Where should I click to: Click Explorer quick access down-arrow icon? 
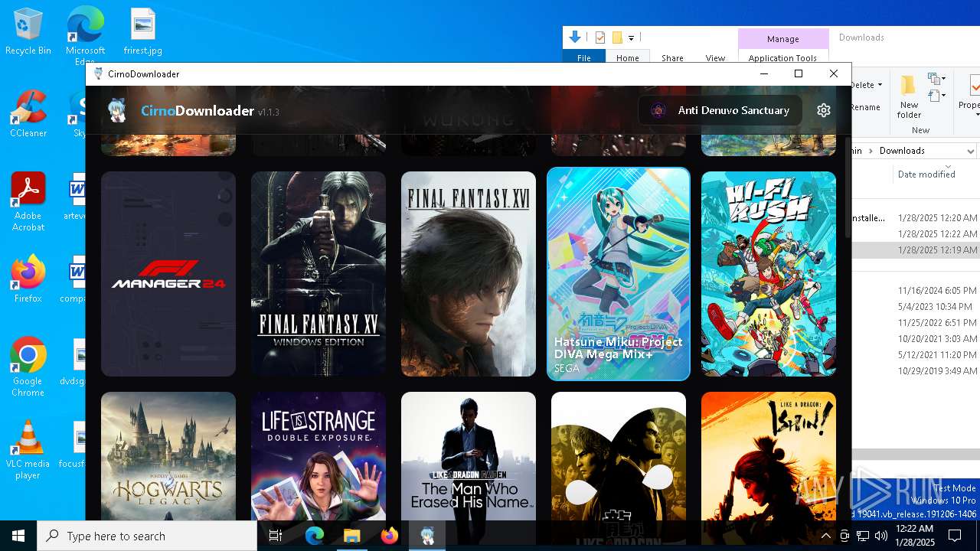[x=575, y=37]
